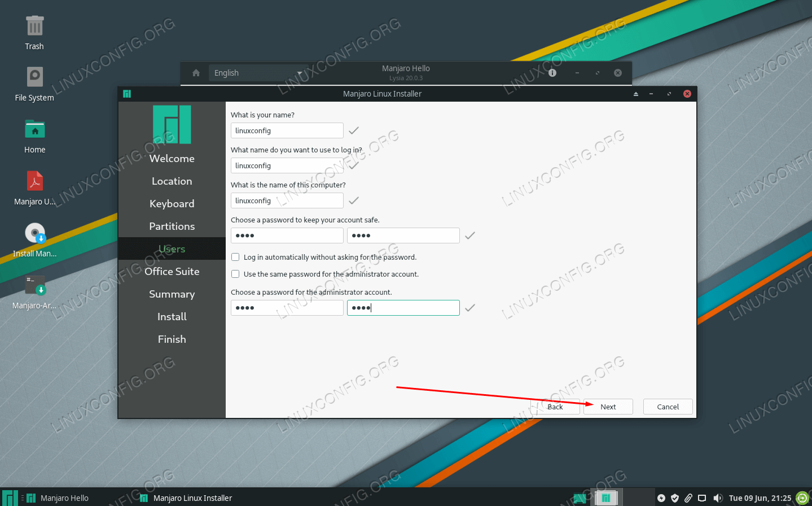
Task: Open the clock showing Tue 09 Jun, 21:25
Action: click(x=760, y=498)
